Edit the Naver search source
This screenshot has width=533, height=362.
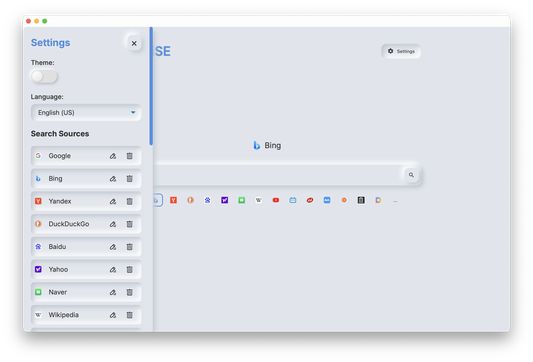tap(113, 292)
